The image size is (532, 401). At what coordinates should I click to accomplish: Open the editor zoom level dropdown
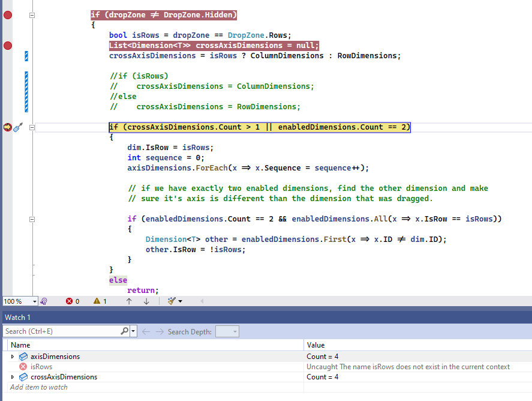[x=34, y=301]
